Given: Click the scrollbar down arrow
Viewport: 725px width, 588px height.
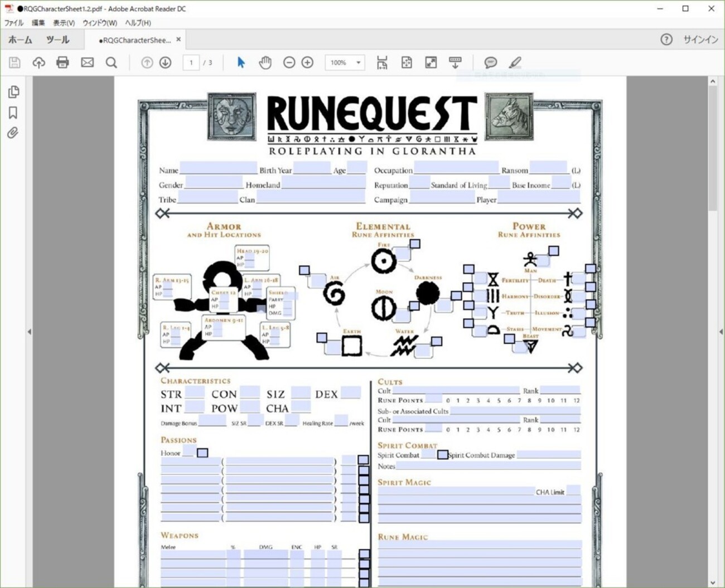Looking at the screenshot, I should click(713, 582).
